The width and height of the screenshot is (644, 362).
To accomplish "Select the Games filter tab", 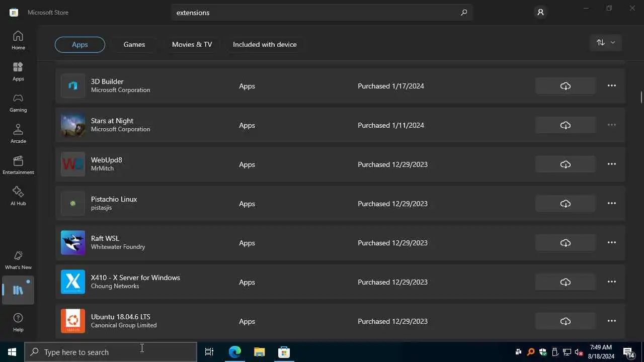I will 134,44.
